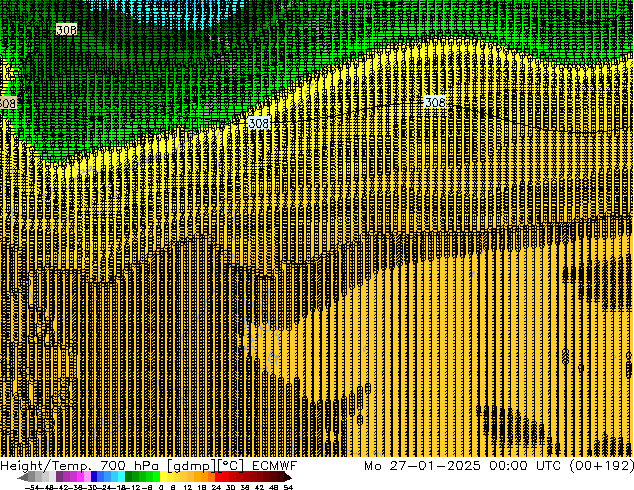Click the magenta swatch on the color legend
The height and width of the screenshot is (490, 634).
pyautogui.click(x=80, y=477)
